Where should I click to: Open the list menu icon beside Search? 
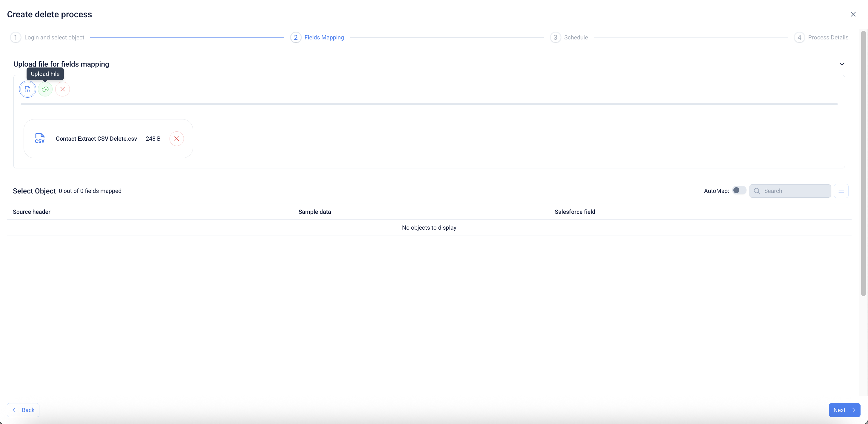841,191
